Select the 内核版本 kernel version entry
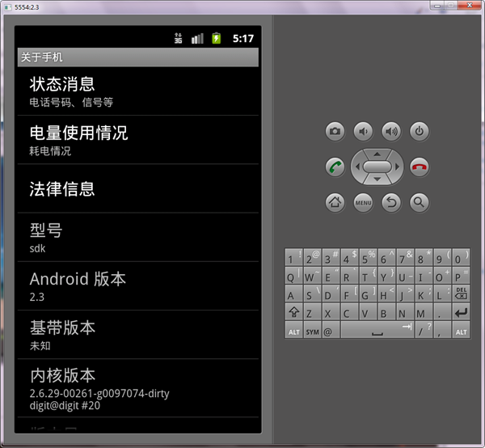The width and height of the screenshot is (485, 448). tap(138, 388)
